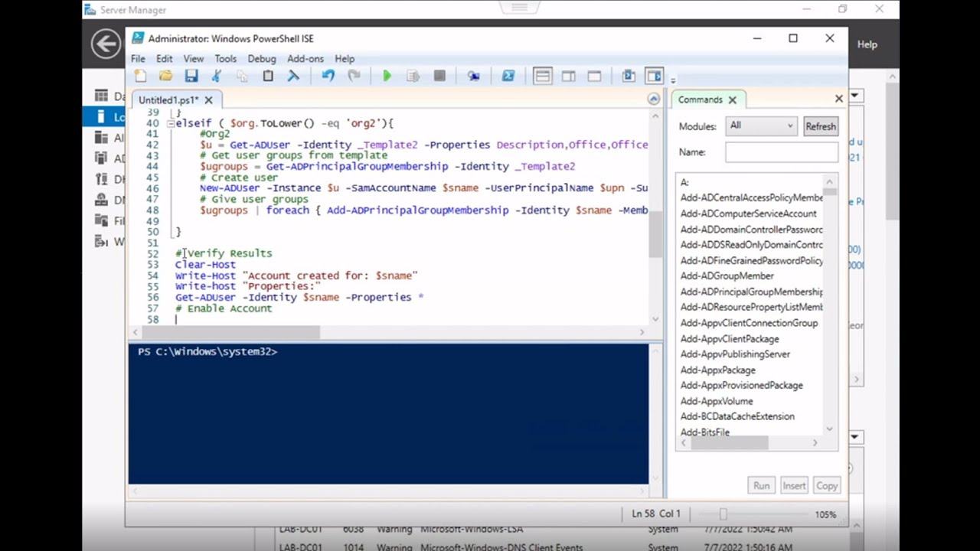
Task: Select Add-AppvPublishingServer command
Action: point(736,354)
